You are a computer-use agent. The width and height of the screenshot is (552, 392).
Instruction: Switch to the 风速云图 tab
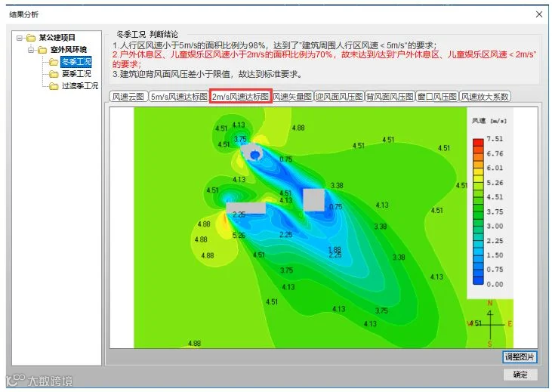pos(128,97)
